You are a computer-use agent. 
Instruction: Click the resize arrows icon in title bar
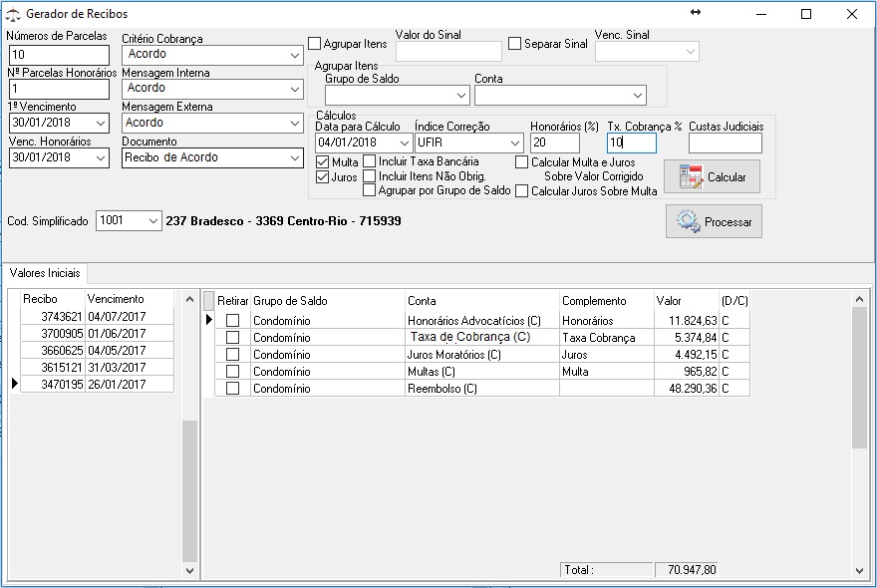pos(696,13)
